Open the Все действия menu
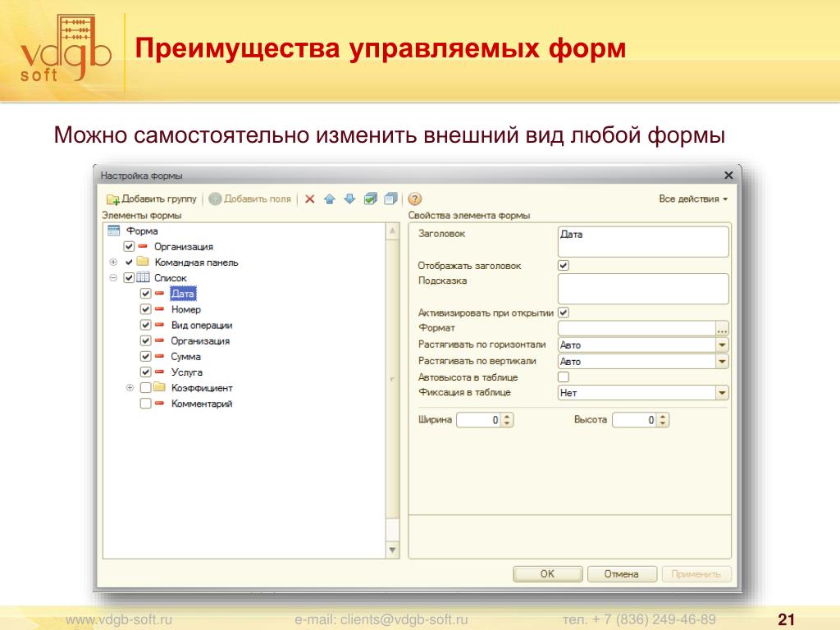The height and width of the screenshot is (630, 840). click(x=693, y=199)
